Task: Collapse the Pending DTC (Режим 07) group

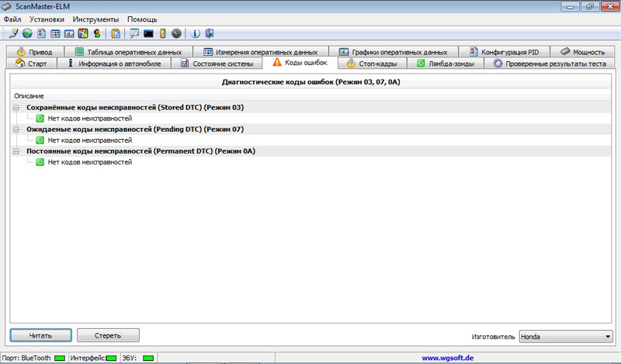Action: point(16,129)
